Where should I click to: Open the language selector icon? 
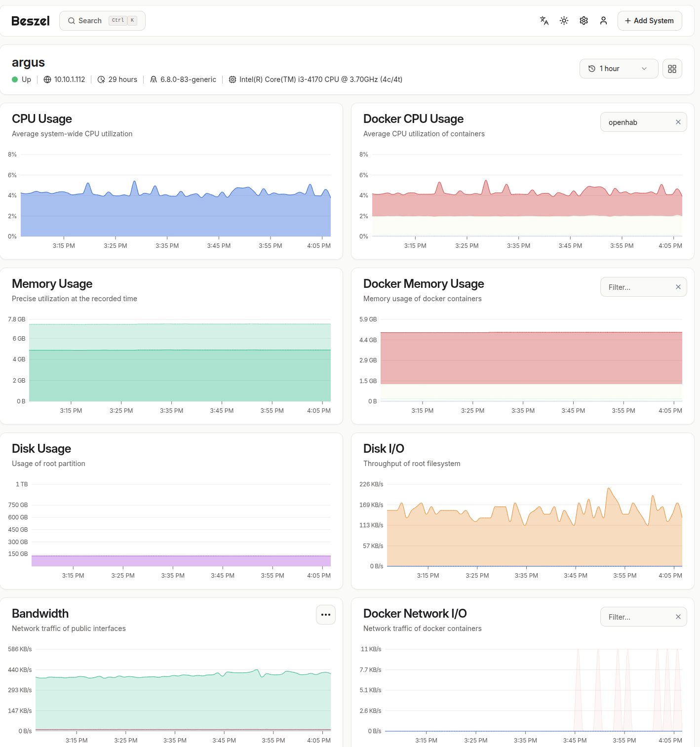pos(544,21)
